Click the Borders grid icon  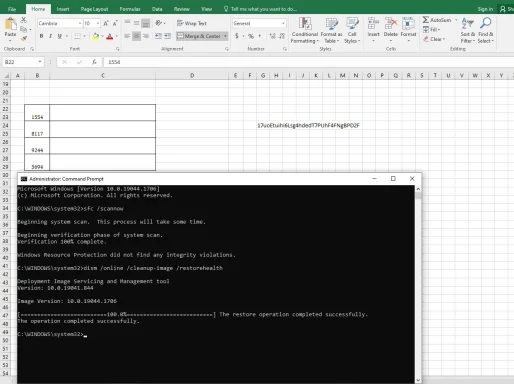[77, 36]
